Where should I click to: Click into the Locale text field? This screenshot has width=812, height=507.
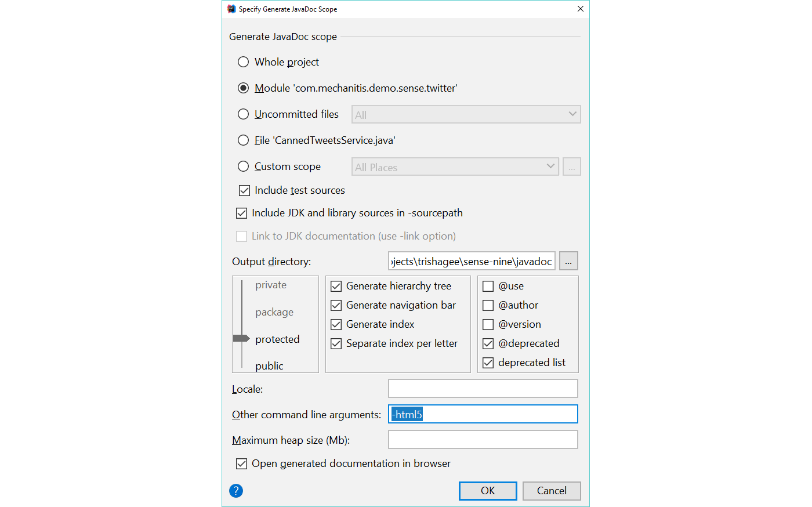coord(483,389)
